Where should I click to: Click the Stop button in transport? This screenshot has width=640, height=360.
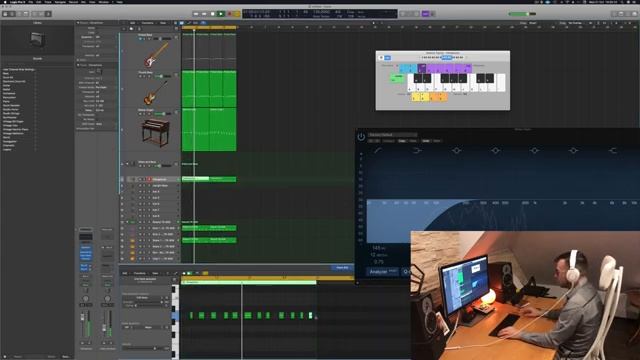(x=212, y=14)
